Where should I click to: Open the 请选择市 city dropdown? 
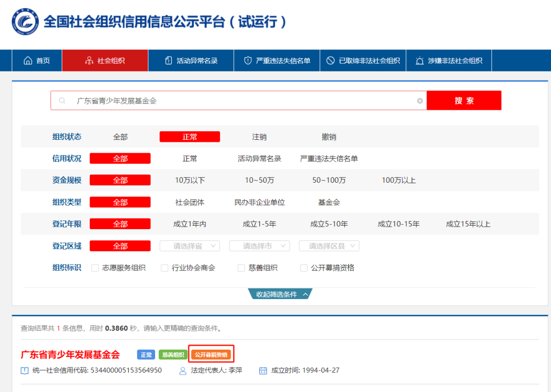(x=259, y=246)
